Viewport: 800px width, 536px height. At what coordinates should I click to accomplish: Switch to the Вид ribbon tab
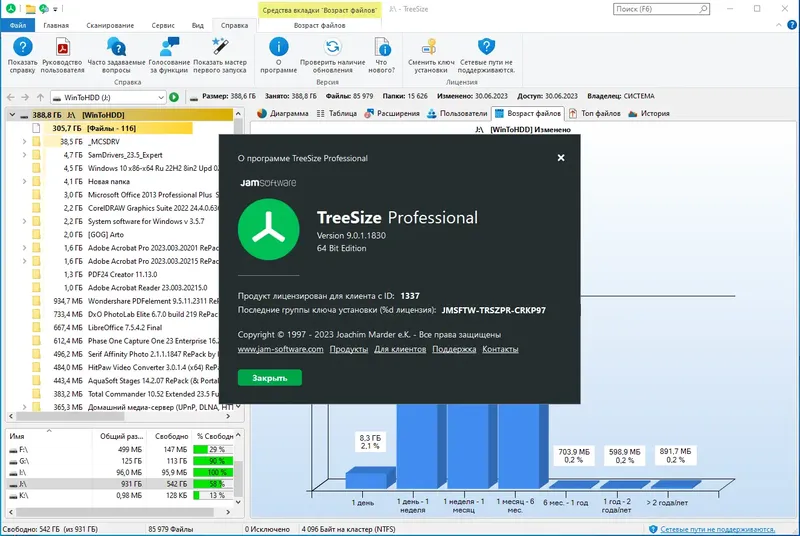197,25
